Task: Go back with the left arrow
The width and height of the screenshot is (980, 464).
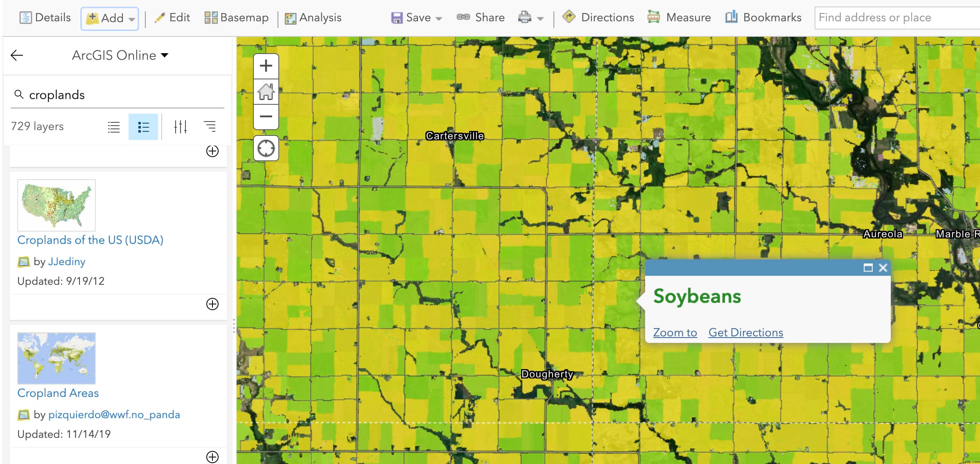Action: 17,55
